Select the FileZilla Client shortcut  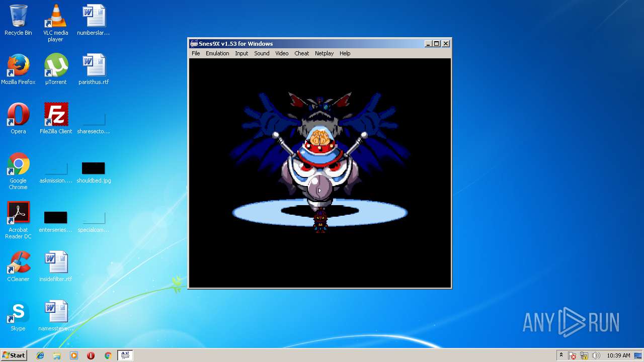pos(55,119)
